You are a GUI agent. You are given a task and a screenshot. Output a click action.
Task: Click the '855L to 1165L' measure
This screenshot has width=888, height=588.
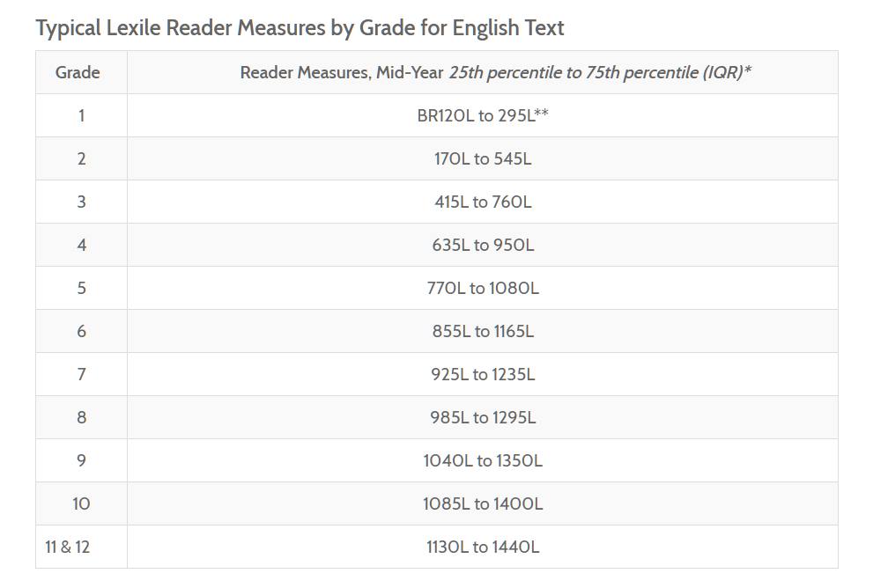click(483, 331)
